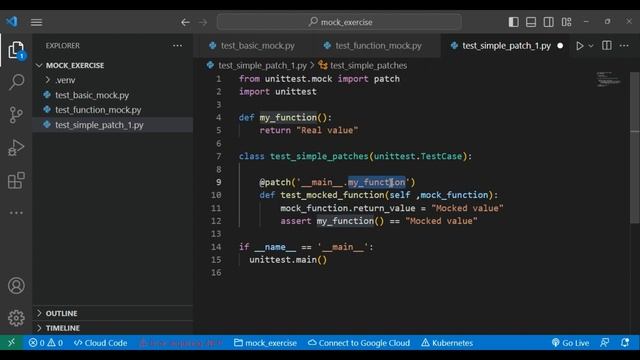640x360 pixels.
Task: Click the EXPLORER panel title
Action: (62, 46)
